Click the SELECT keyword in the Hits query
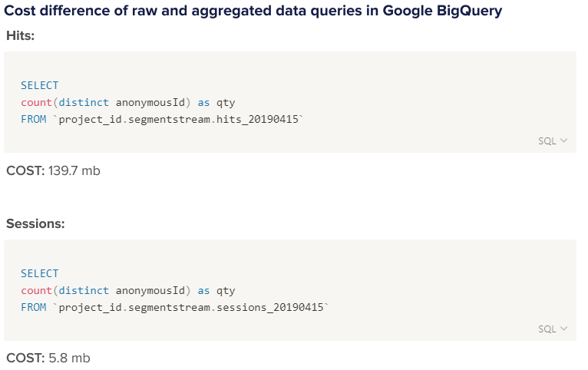The height and width of the screenshot is (370, 588). (40, 85)
